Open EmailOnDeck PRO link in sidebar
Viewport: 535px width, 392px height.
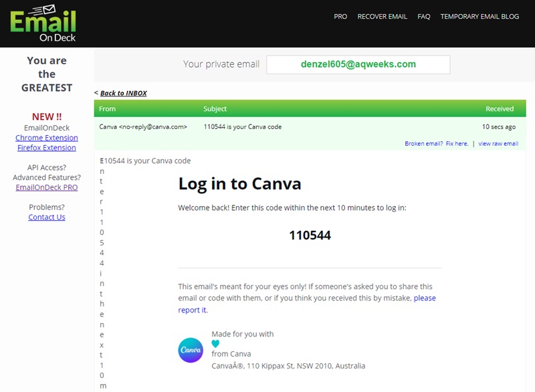pos(46,187)
